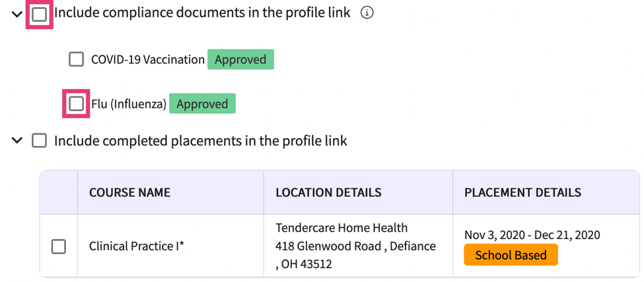
Task: Select the Clinical Practice I row checkbox
Action: (x=59, y=246)
